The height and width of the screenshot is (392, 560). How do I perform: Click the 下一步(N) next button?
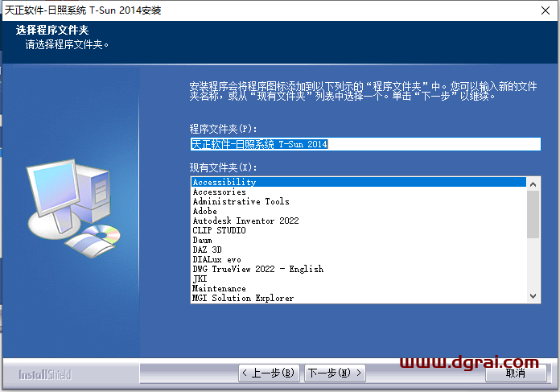(x=335, y=373)
